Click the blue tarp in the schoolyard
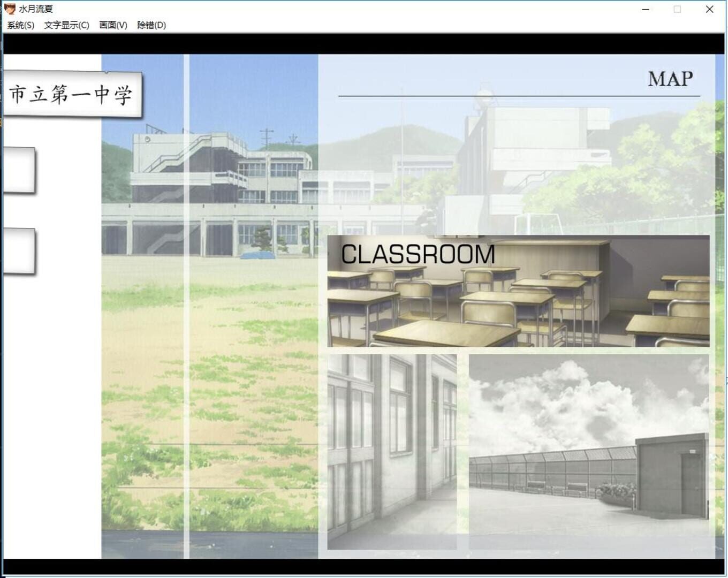This screenshot has width=728, height=578. click(x=257, y=256)
